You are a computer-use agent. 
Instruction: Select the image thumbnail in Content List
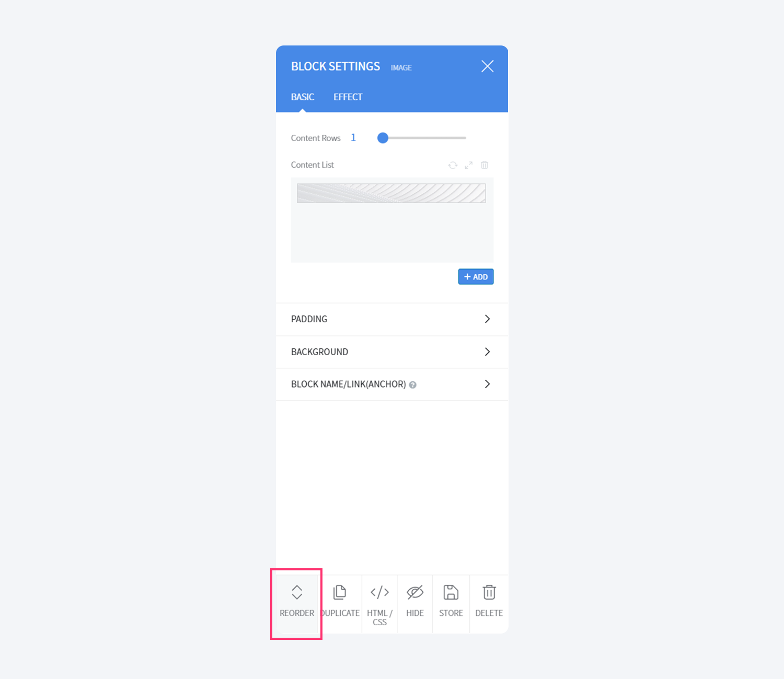pyautogui.click(x=391, y=193)
